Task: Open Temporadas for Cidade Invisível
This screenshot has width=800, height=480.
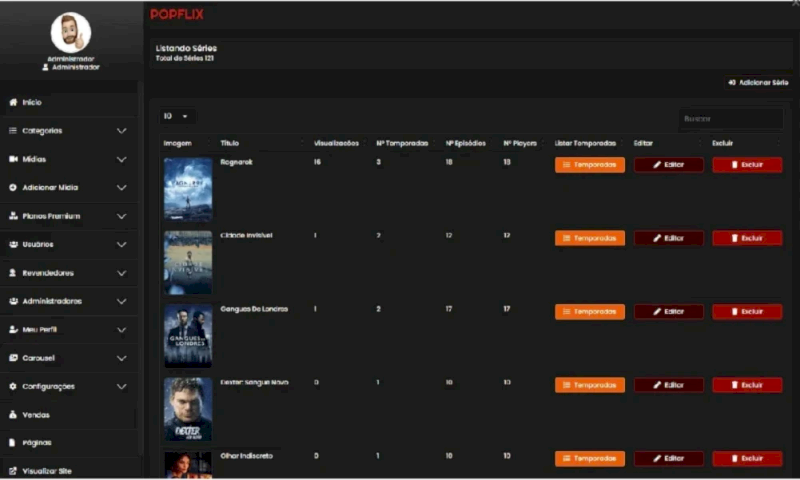Action: coord(590,238)
